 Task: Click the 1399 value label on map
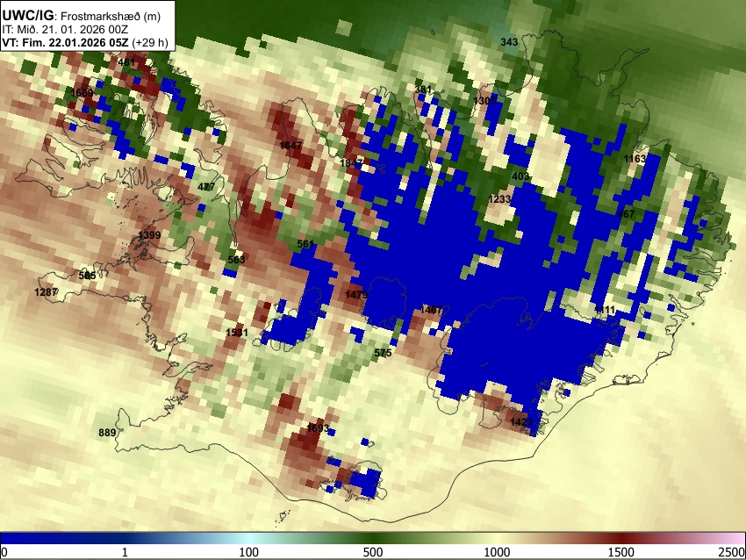(149, 235)
